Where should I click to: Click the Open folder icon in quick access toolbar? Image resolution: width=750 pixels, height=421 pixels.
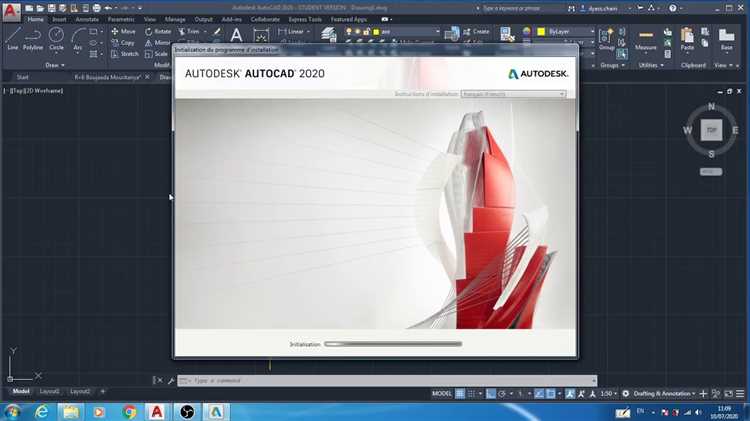pyautogui.click(x=40, y=8)
